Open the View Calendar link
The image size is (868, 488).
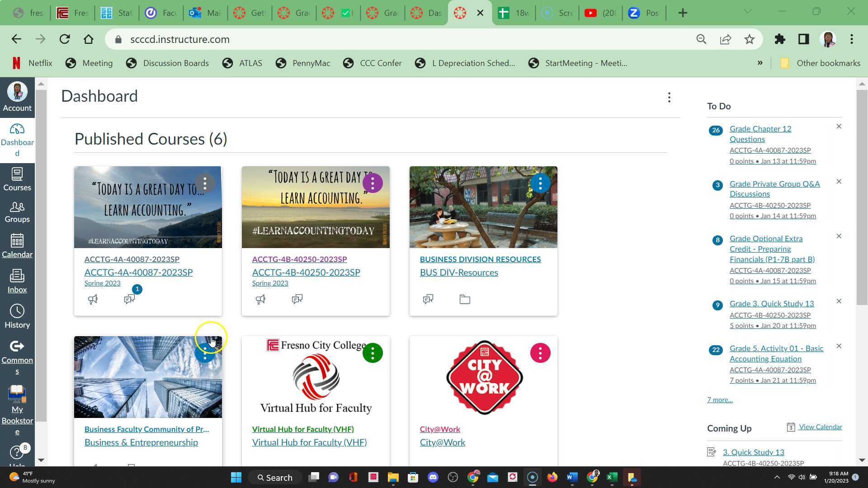pyautogui.click(x=819, y=427)
